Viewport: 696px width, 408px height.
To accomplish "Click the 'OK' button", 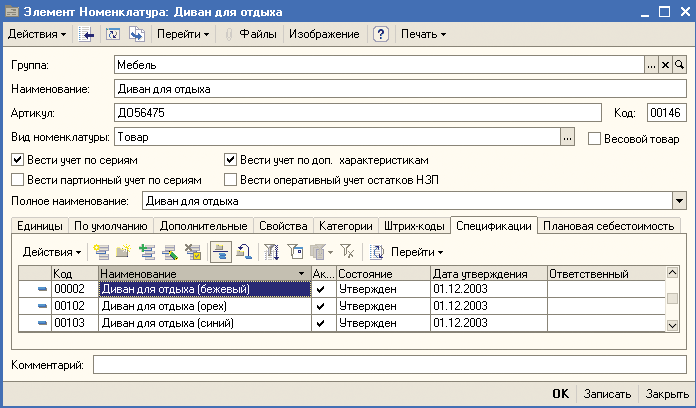I will pyautogui.click(x=561, y=393).
